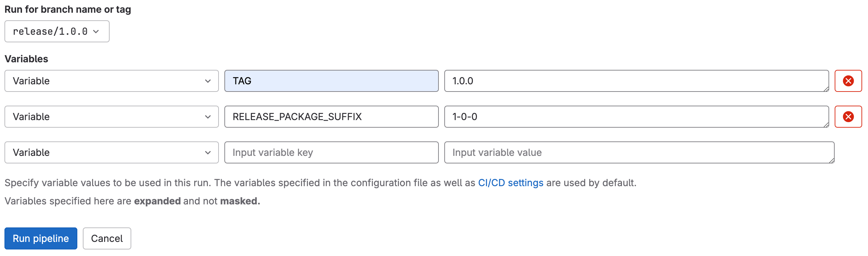Open the Variable type dropdown for RELEASE_PACKAGE_SUFFIX
Viewport: 868px width, 256px height.
coord(111,117)
